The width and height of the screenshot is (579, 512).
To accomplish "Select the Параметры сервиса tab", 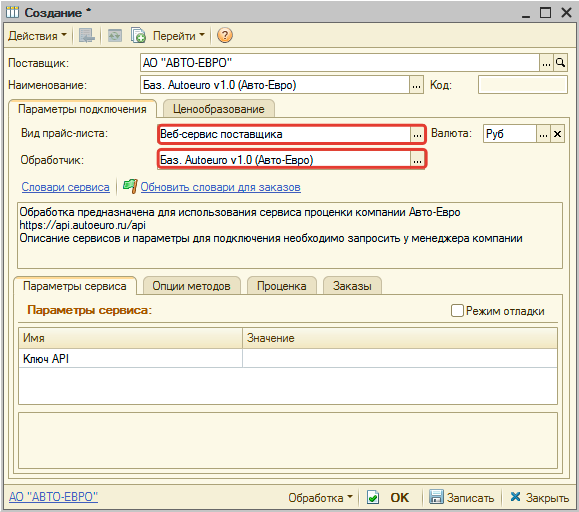I will coord(75,286).
